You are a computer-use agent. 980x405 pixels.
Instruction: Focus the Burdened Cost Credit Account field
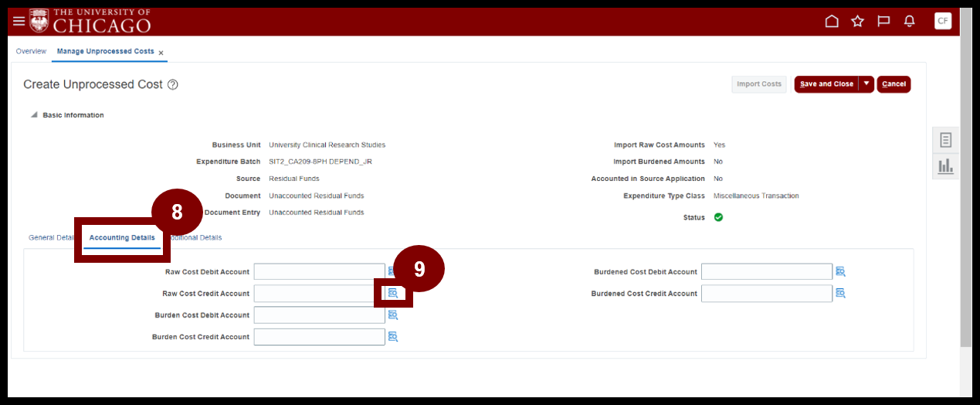click(x=767, y=293)
